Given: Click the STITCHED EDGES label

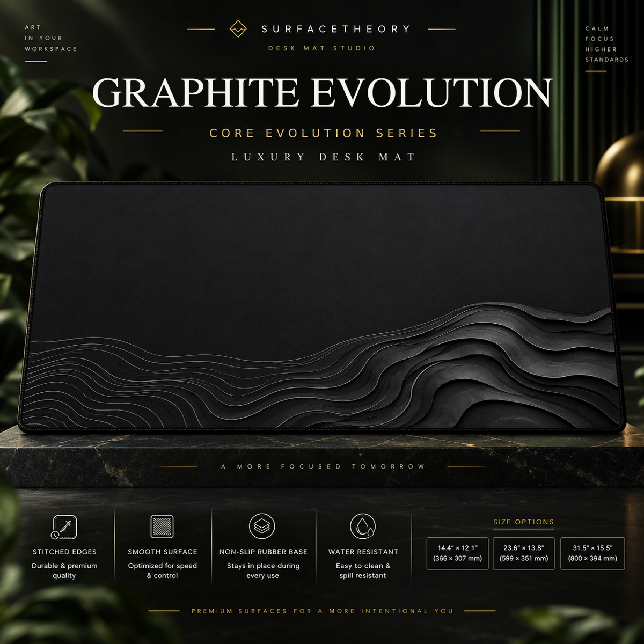Looking at the screenshot, I should click(x=64, y=552).
